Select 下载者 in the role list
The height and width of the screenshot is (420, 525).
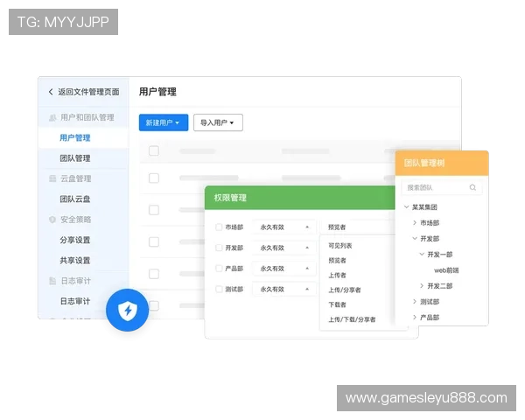pyautogui.click(x=337, y=304)
